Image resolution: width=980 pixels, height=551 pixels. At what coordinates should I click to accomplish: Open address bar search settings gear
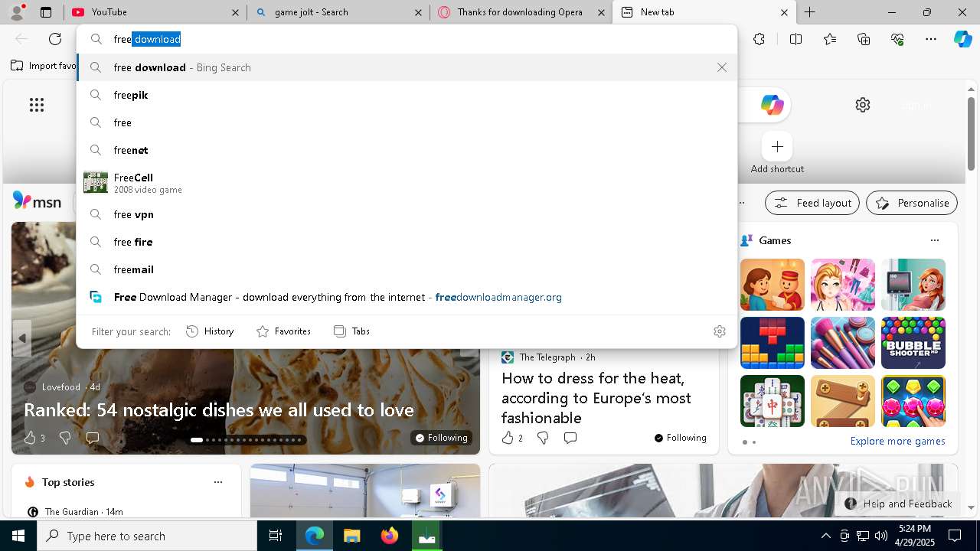720,331
